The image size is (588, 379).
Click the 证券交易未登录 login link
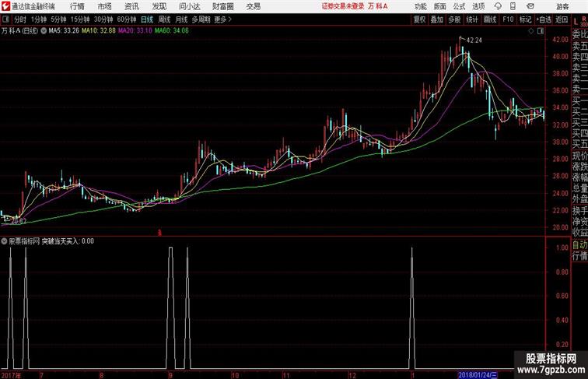click(343, 6)
